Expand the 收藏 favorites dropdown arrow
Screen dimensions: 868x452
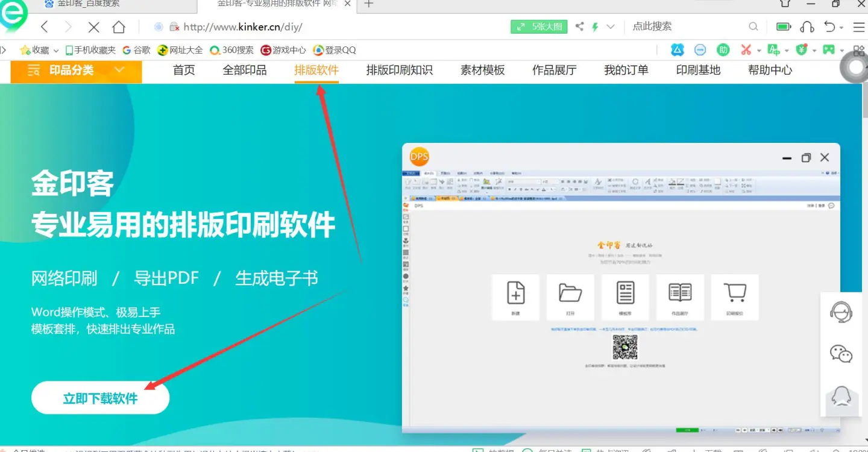click(x=56, y=51)
